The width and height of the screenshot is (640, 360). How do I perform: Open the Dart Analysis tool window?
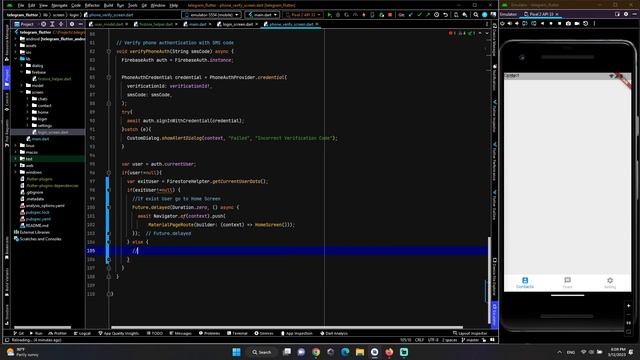tap(333, 333)
